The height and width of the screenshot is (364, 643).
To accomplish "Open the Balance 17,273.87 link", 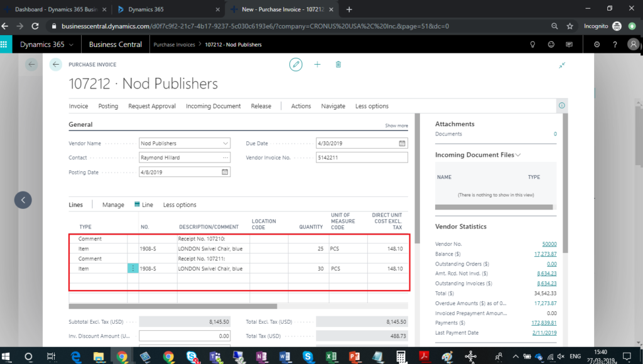I will 545,254.
